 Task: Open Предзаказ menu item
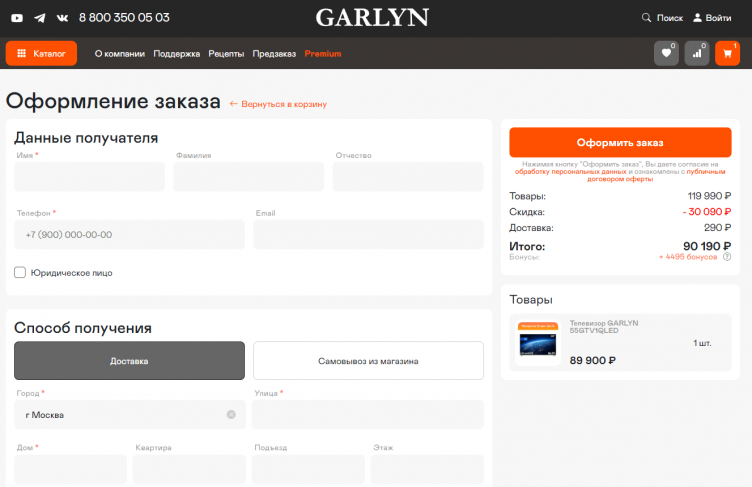[x=274, y=54]
